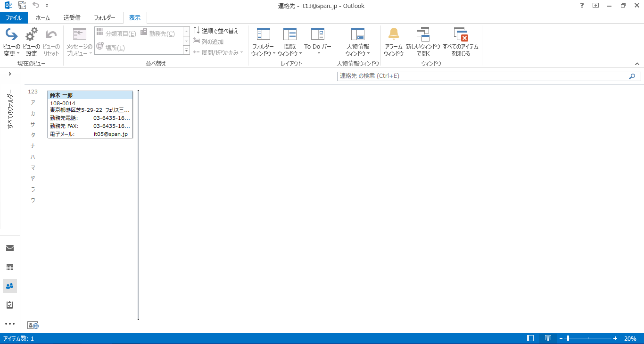Switch to normal view in status bar
644x344 pixels.
[x=530, y=338]
